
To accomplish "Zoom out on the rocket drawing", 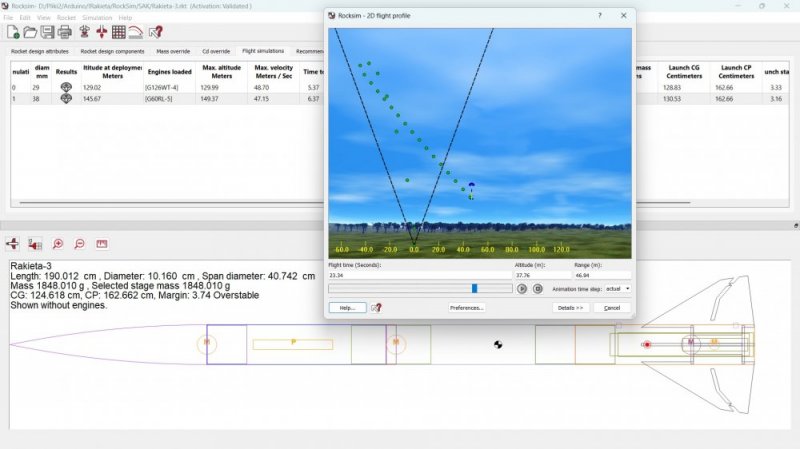I will point(80,244).
